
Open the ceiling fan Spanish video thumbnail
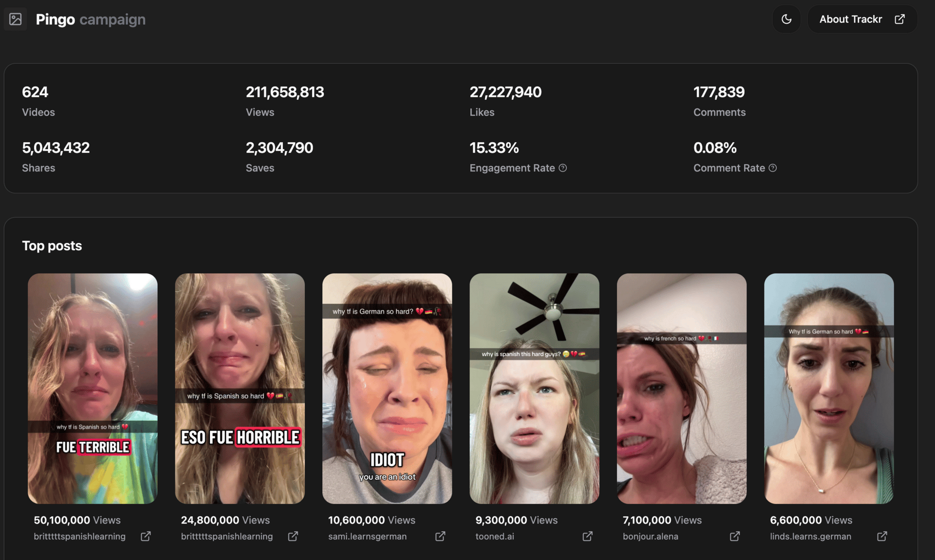tap(534, 388)
